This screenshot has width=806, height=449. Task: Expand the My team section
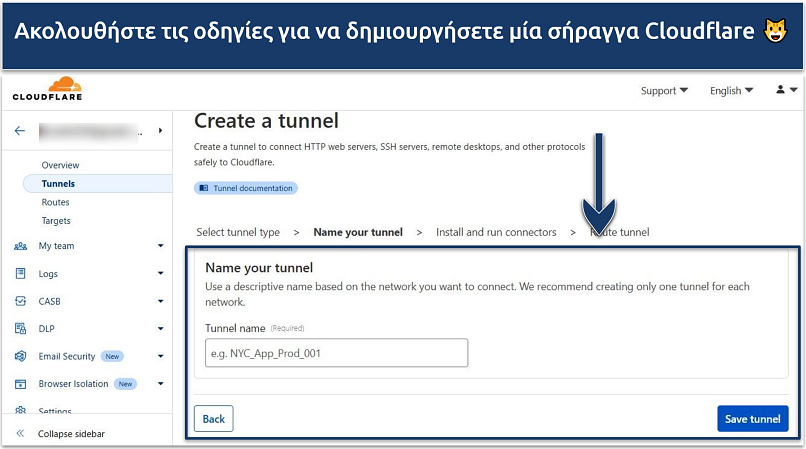point(160,246)
